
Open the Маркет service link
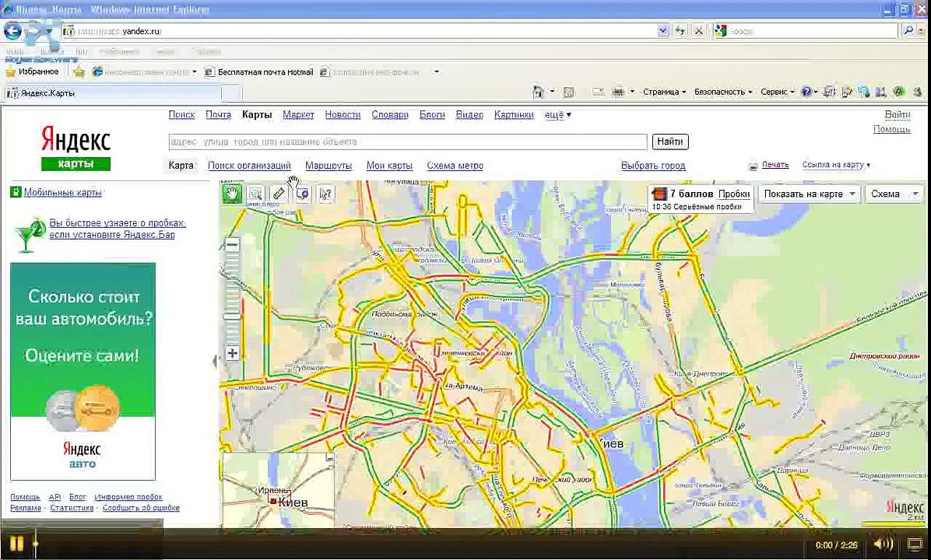point(298,115)
